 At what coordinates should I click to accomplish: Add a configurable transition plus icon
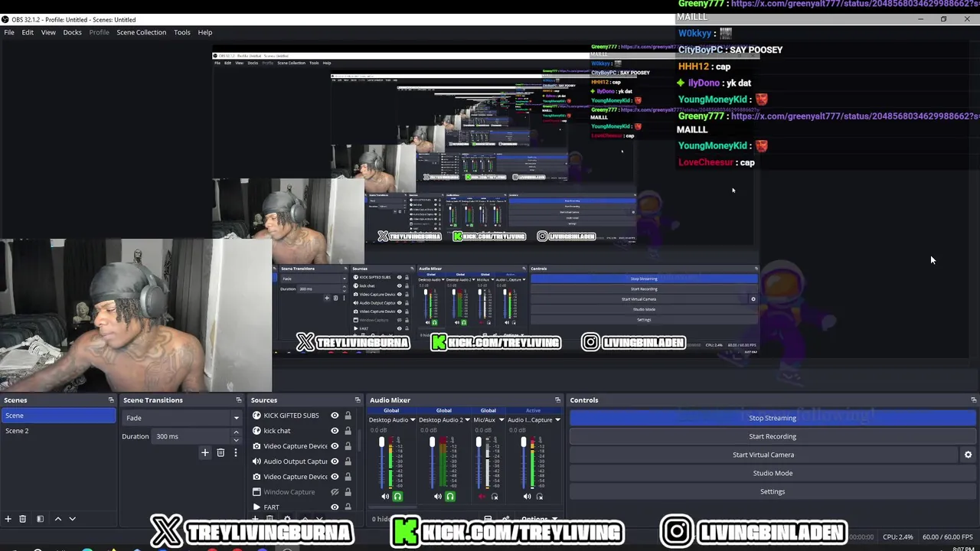pos(204,453)
